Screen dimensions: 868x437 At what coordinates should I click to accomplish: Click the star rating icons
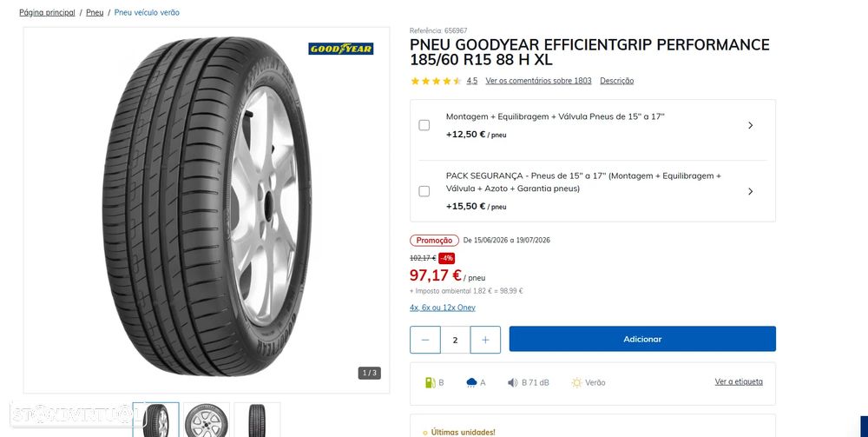coord(436,81)
